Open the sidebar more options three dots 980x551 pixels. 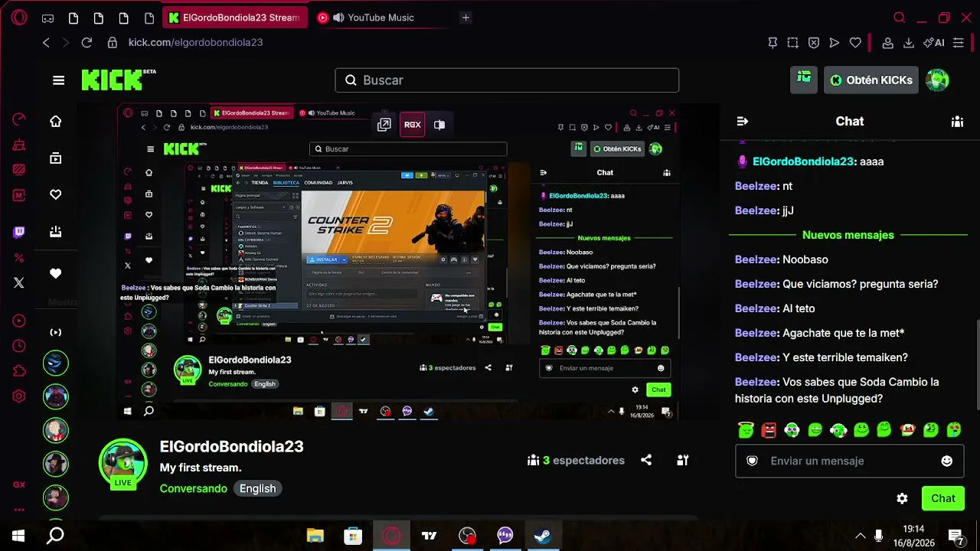19,509
